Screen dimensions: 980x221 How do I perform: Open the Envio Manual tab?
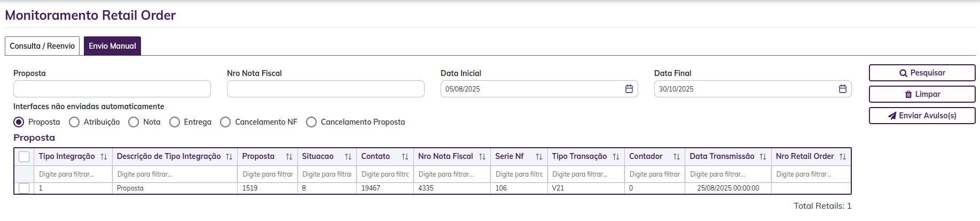tap(112, 46)
